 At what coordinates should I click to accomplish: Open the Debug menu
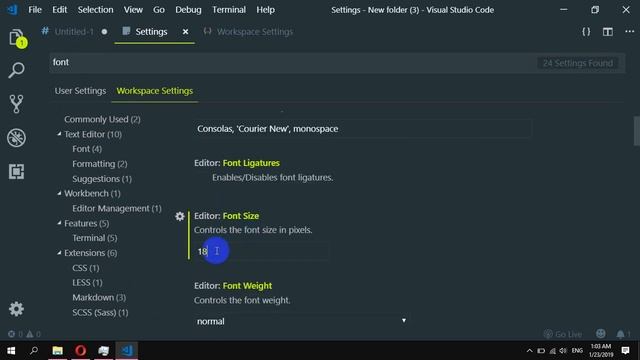click(188, 10)
